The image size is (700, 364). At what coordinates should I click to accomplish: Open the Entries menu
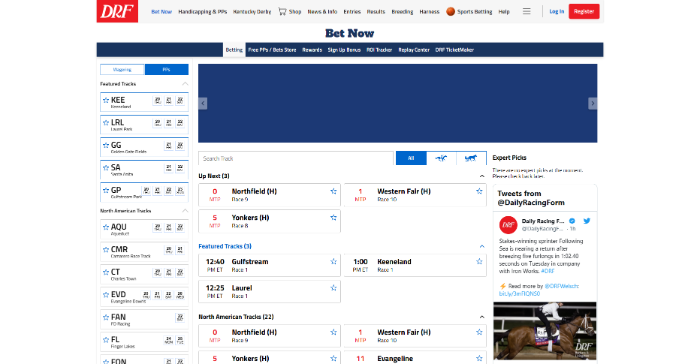[352, 12]
